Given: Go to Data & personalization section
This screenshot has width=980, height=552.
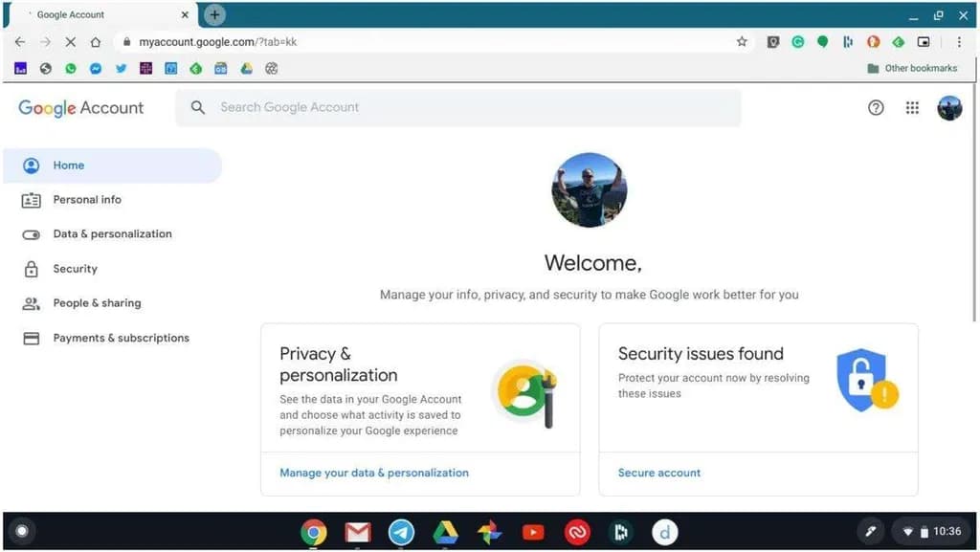Looking at the screenshot, I should pyautogui.click(x=112, y=234).
